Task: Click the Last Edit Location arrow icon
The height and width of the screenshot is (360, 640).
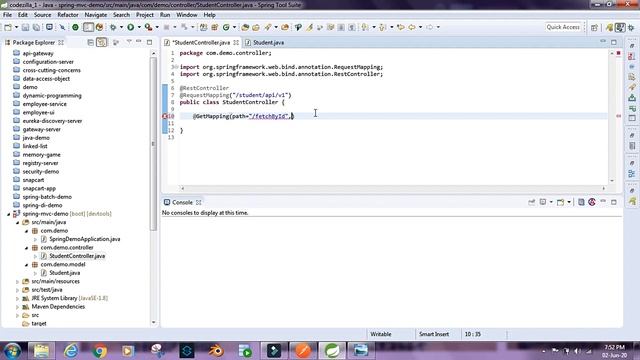Action: [401, 27]
